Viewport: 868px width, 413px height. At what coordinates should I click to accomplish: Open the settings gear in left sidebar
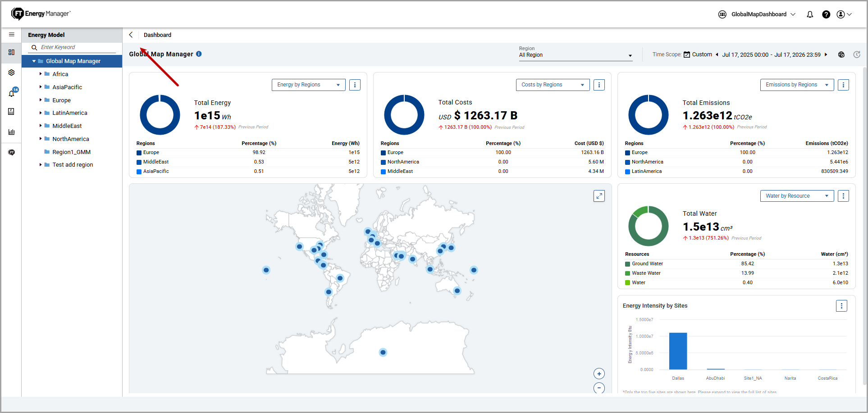coord(11,73)
